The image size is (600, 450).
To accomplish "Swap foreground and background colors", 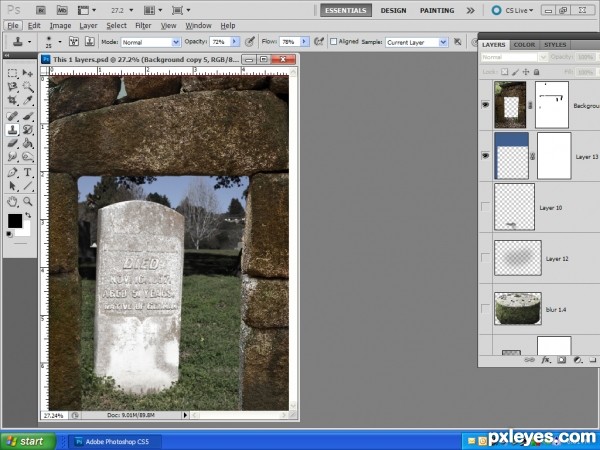I will tap(28, 215).
